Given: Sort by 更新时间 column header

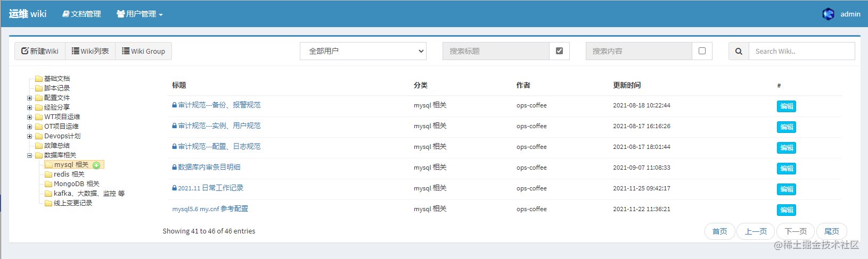Looking at the screenshot, I should click(x=627, y=85).
